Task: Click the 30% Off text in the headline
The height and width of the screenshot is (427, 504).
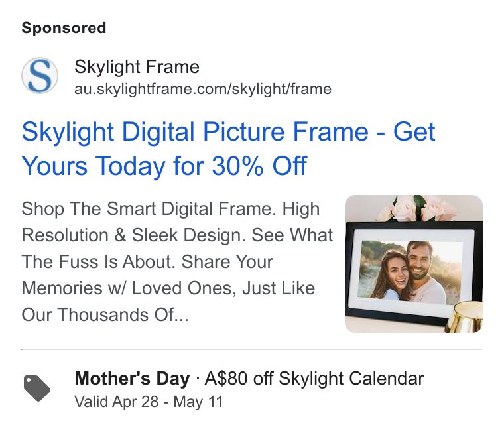Action: pos(259,166)
